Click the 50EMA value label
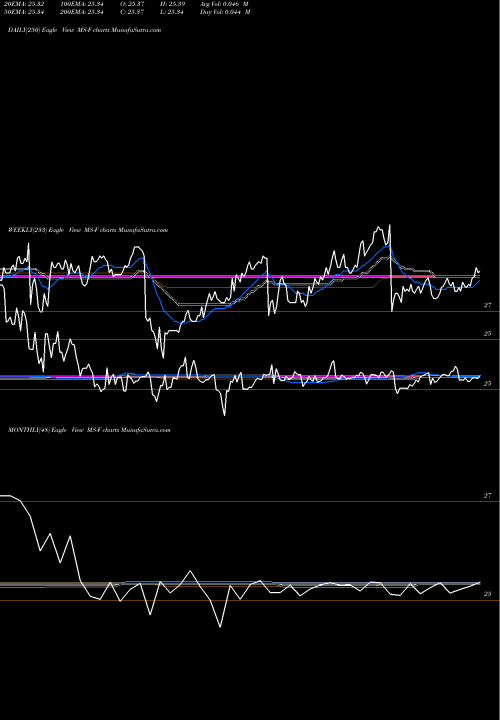This screenshot has height=720, width=500. point(24,12)
